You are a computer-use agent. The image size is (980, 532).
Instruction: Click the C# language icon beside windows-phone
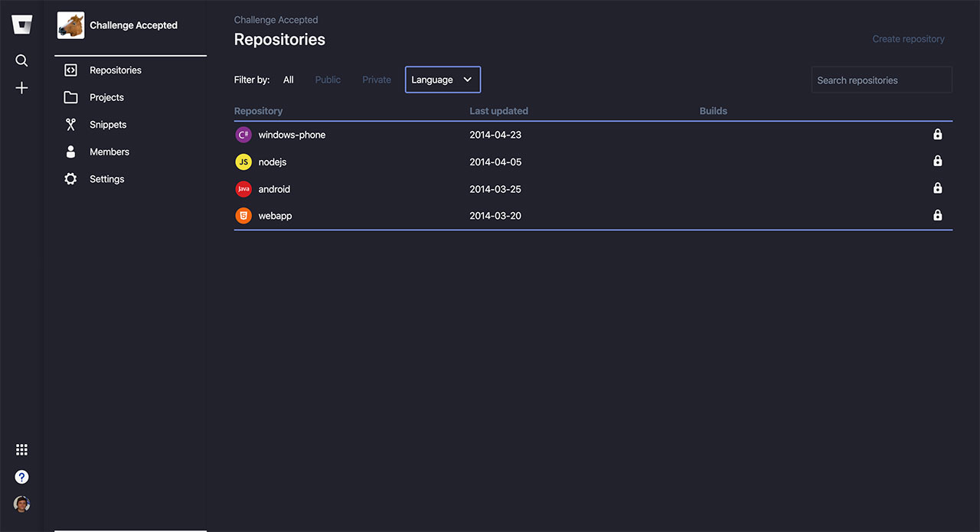[x=243, y=134]
